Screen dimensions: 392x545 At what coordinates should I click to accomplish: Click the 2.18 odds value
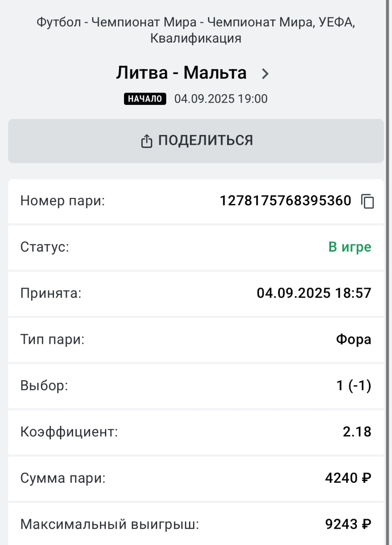pyautogui.click(x=357, y=431)
